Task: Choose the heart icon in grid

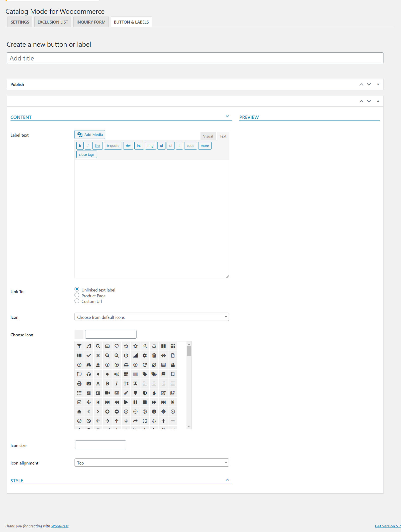Action: 117,346
